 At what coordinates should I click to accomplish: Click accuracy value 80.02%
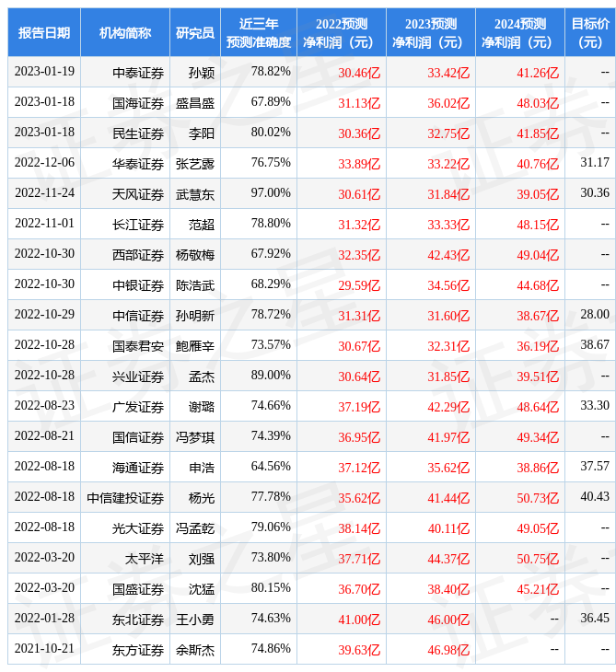(271, 132)
